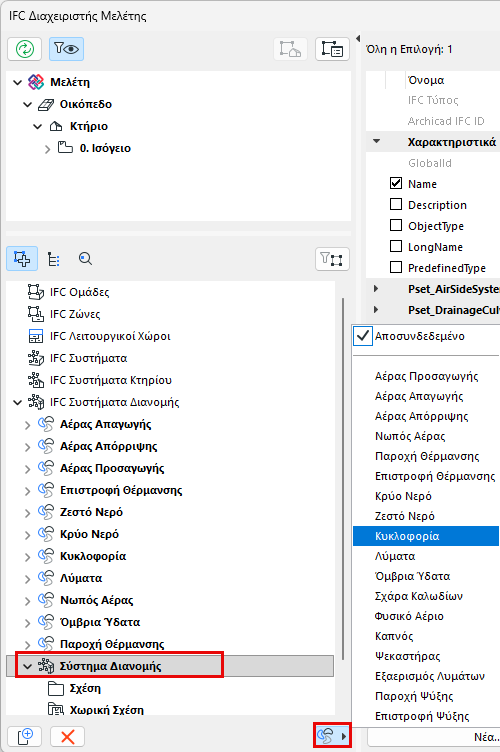The image size is (500, 752).
Task: Choose Φυσικό Αέριο menu entry
Action: point(426,616)
